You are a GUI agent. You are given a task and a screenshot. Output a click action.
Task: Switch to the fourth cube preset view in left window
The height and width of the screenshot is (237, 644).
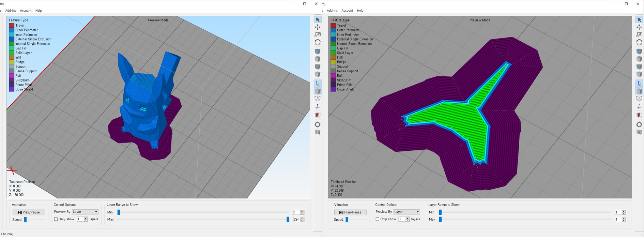(x=318, y=74)
